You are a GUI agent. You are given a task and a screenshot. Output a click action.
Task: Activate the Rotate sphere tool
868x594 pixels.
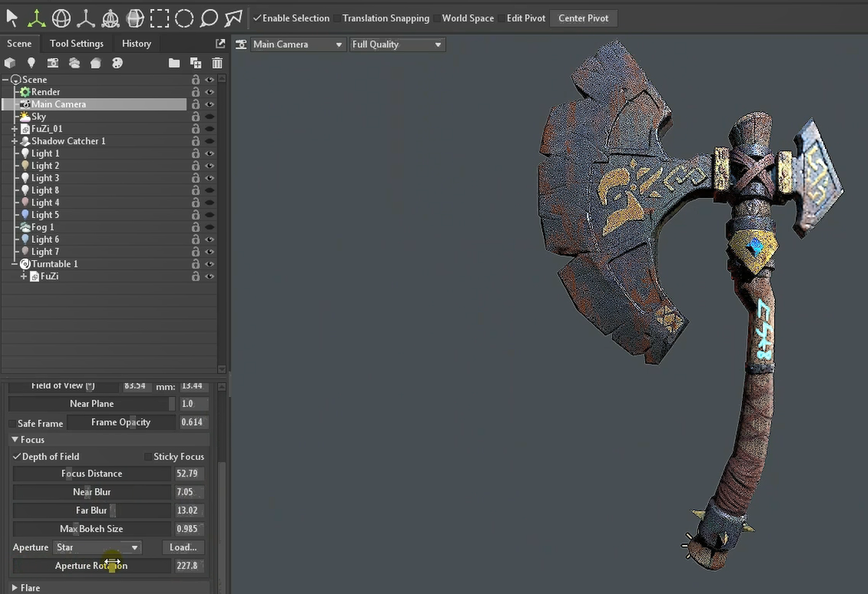61,18
